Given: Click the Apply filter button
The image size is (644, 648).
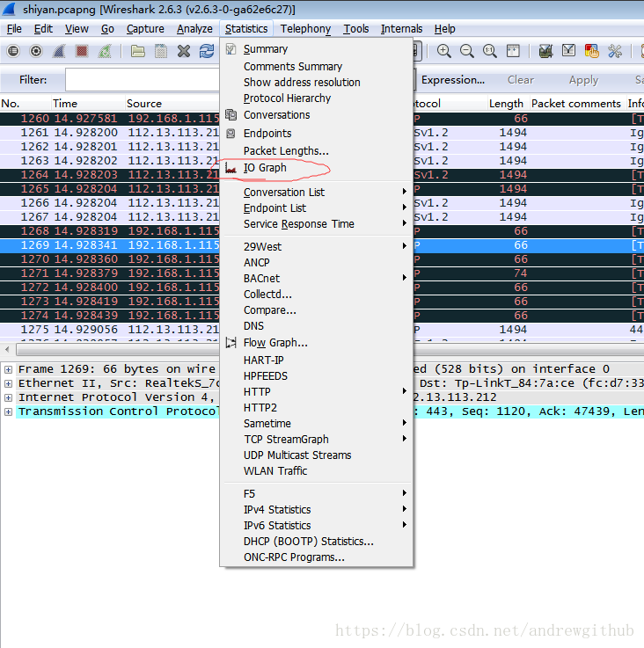Looking at the screenshot, I should click(x=583, y=80).
